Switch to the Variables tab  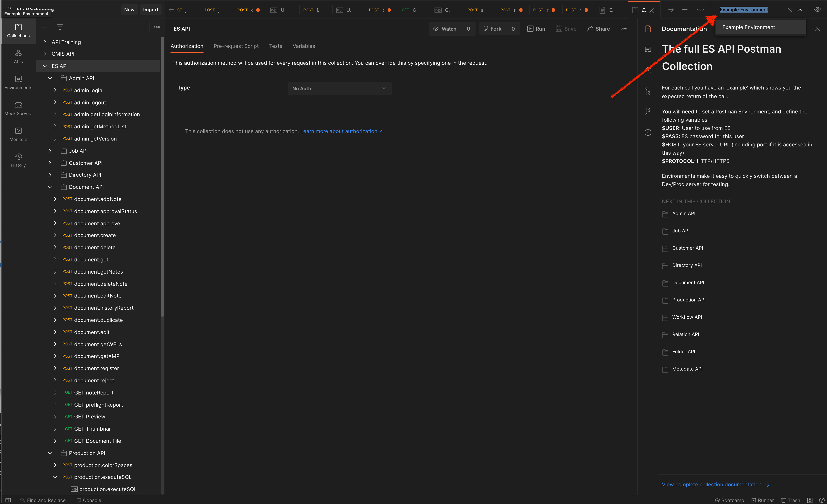click(303, 46)
